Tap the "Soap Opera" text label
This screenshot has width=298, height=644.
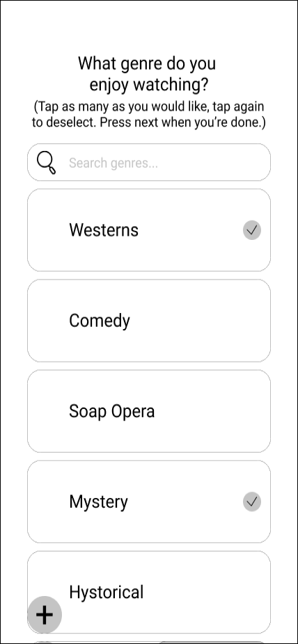(x=112, y=412)
